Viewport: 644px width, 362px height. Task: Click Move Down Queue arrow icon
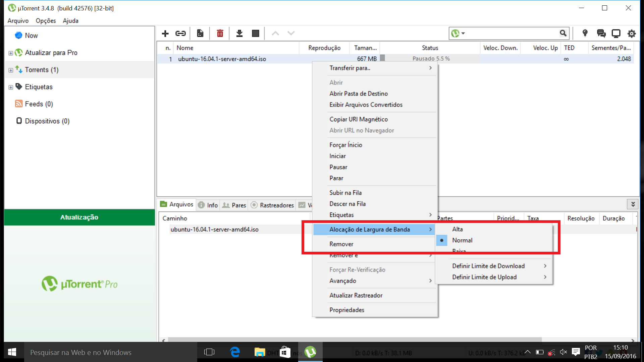click(291, 34)
